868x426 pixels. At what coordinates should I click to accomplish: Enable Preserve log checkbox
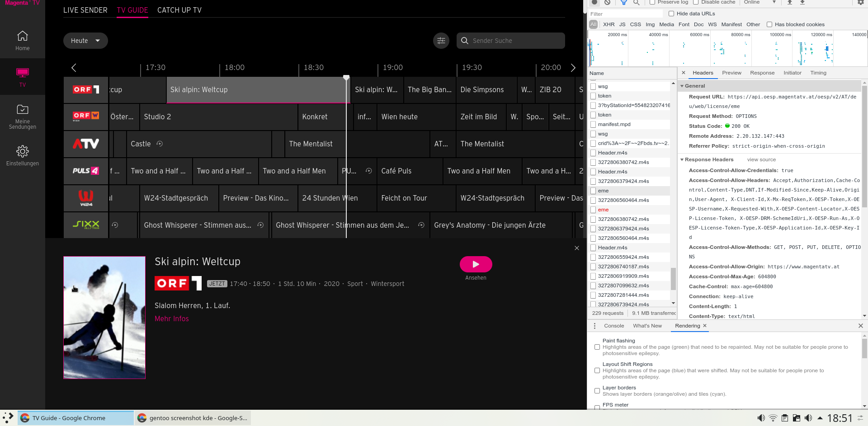pyautogui.click(x=652, y=2)
